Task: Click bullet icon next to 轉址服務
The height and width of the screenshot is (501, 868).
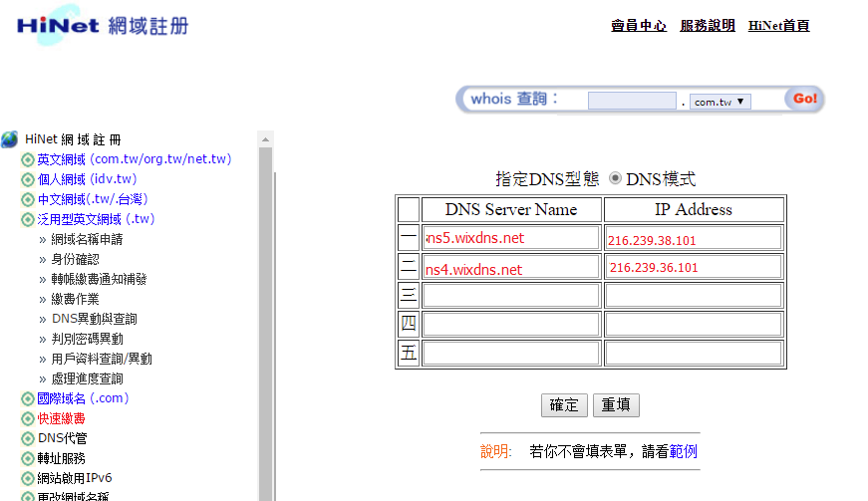Action: tap(28, 458)
